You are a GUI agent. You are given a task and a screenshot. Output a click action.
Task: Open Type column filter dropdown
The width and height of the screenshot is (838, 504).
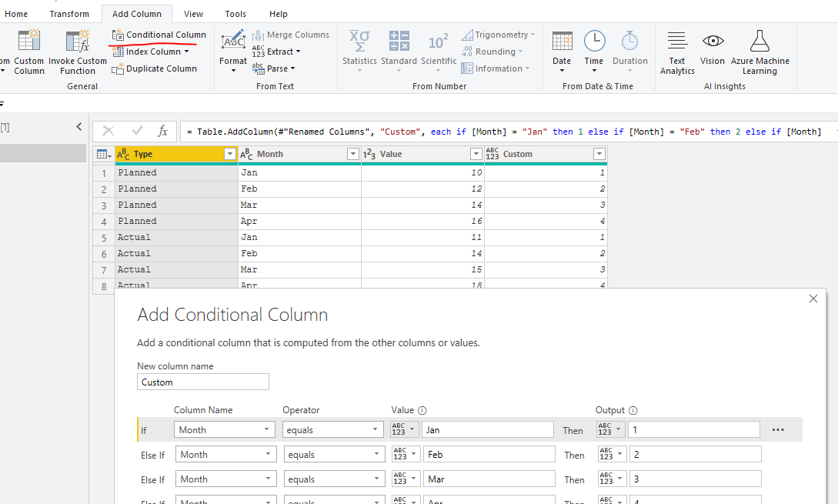pos(230,154)
